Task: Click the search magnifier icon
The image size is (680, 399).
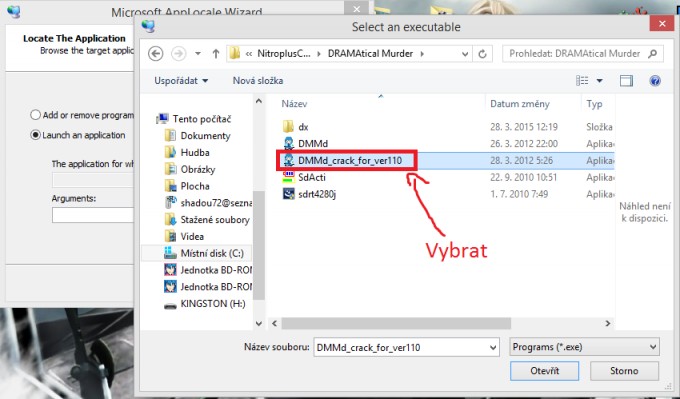Action: pos(652,54)
